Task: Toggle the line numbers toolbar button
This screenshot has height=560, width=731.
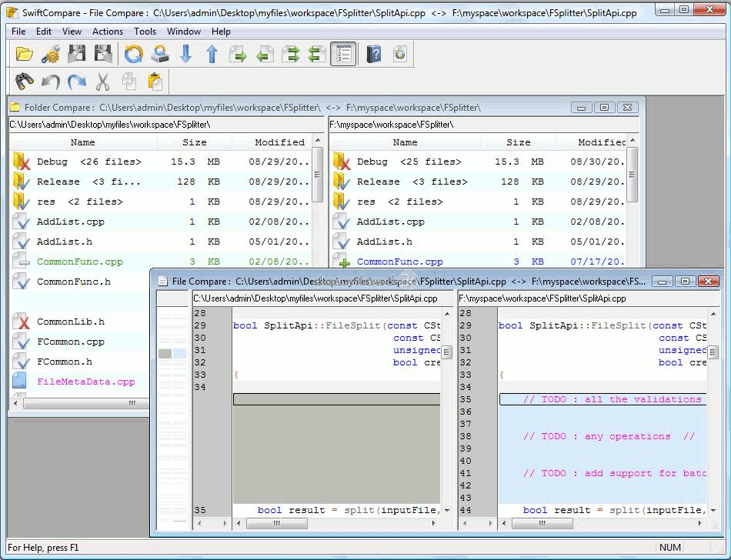Action: coord(343,54)
